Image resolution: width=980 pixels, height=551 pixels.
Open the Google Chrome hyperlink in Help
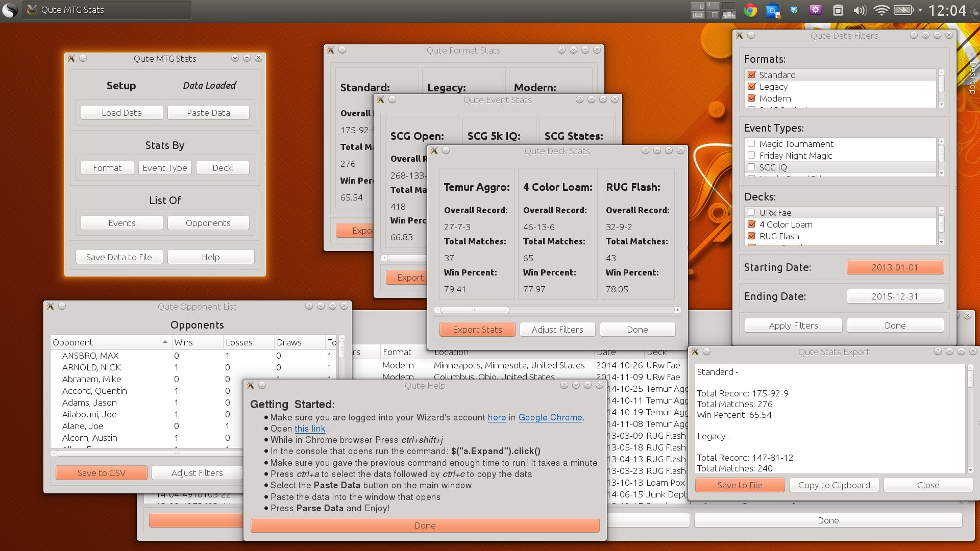coord(550,417)
